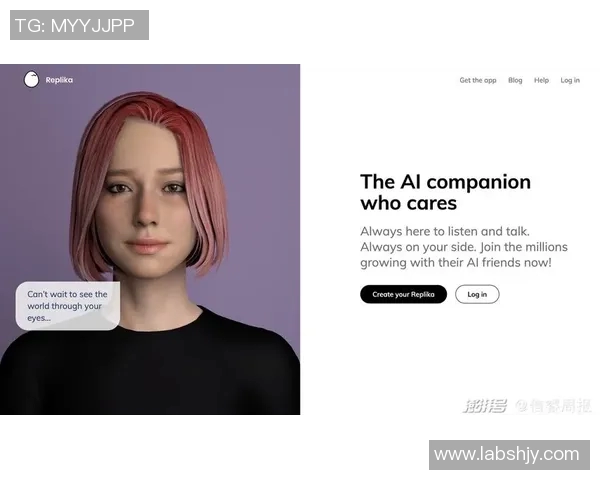Open the Get the app link

pyautogui.click(x=478, y=80)
